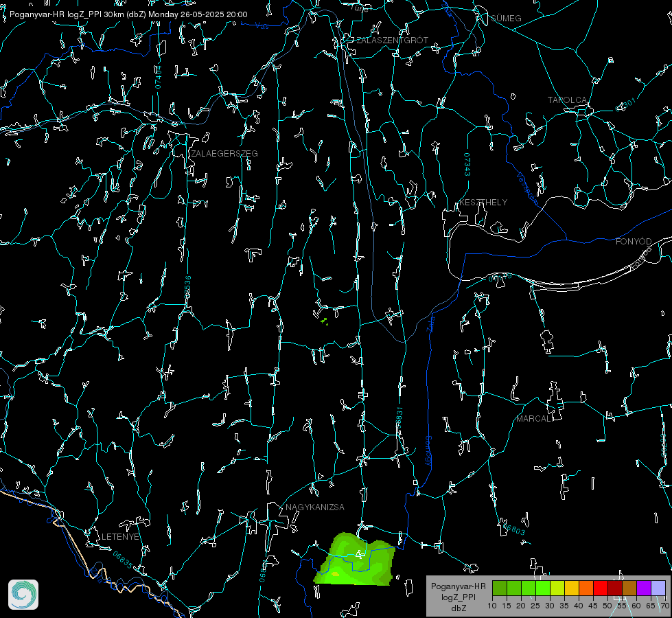This screenshot has width=672, height=618.
Task: Click the legend value 10
Action: [x=492, y=606]
